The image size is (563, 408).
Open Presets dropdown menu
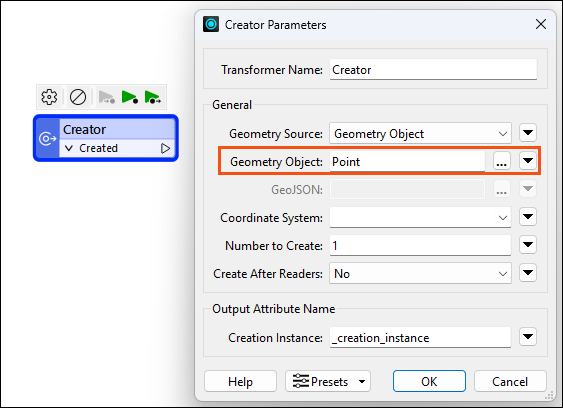[x=328, y=381]
